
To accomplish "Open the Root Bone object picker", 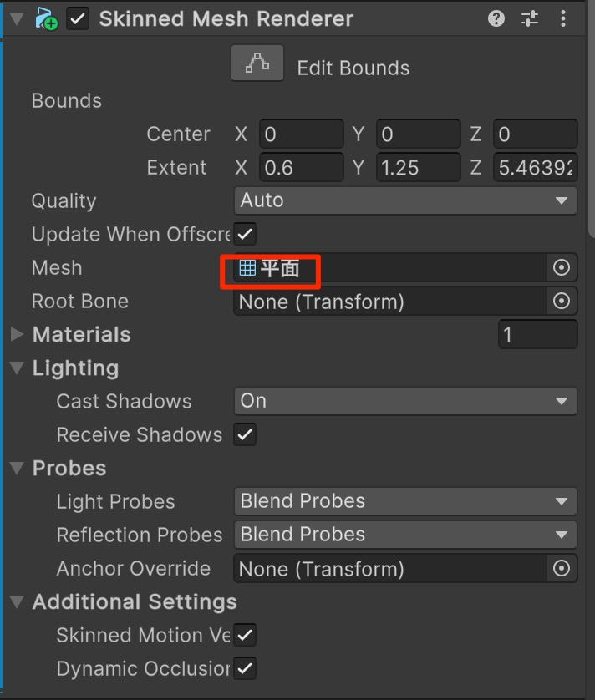I will tap(562, 301).
